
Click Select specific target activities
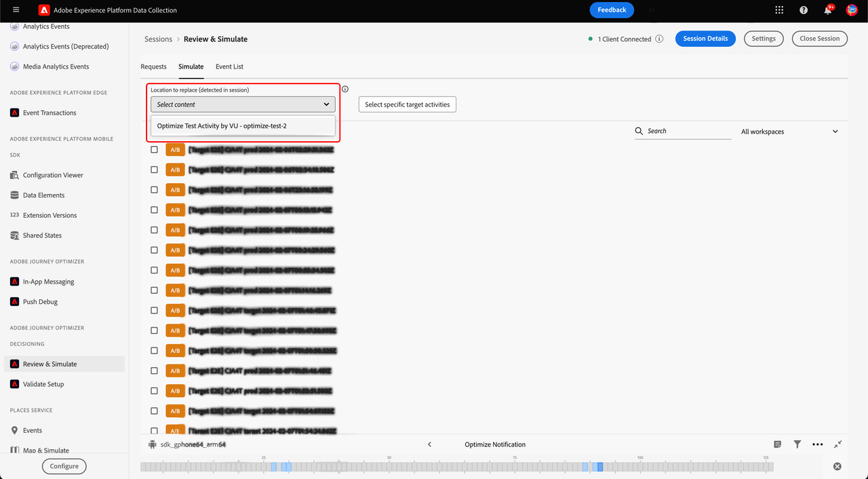(x=408, y=104)
